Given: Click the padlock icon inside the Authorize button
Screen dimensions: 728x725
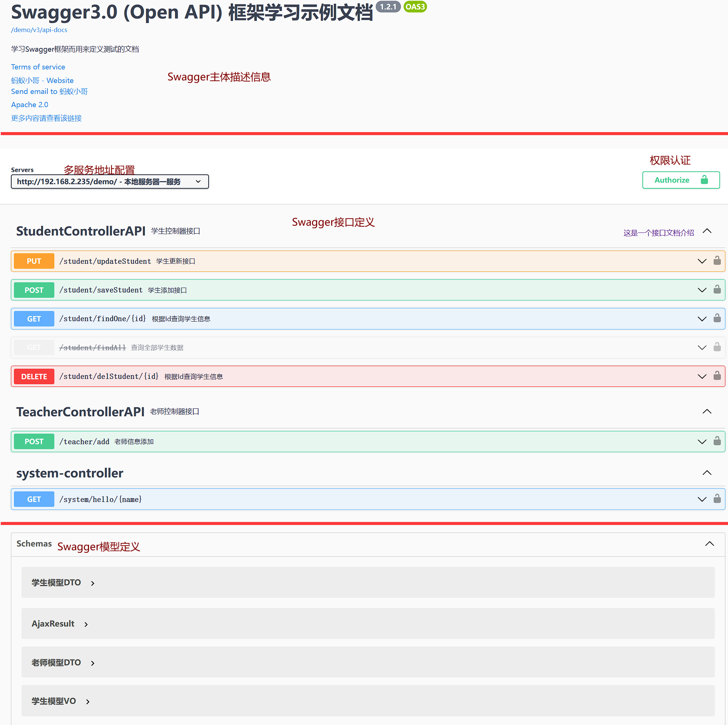Looking at the screenshot, I should [705, 180].
